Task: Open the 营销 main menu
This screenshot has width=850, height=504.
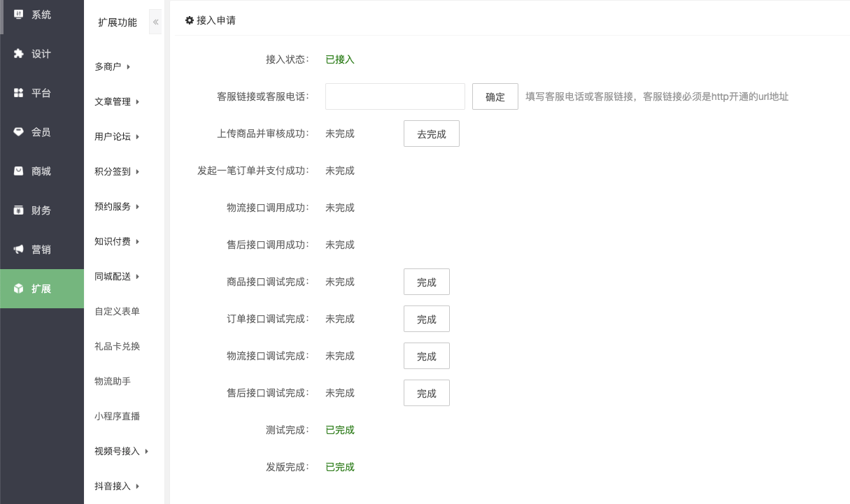Action: (42, 250)
